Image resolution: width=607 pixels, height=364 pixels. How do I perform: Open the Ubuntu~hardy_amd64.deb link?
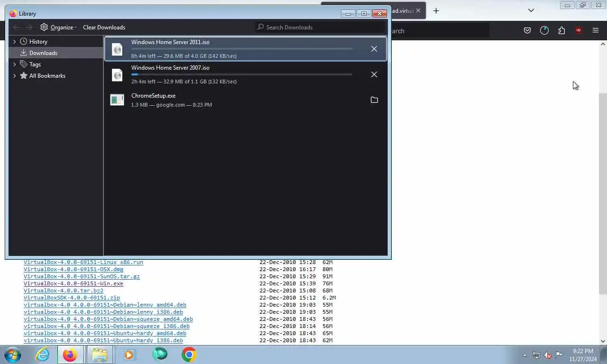click(105, 333)
